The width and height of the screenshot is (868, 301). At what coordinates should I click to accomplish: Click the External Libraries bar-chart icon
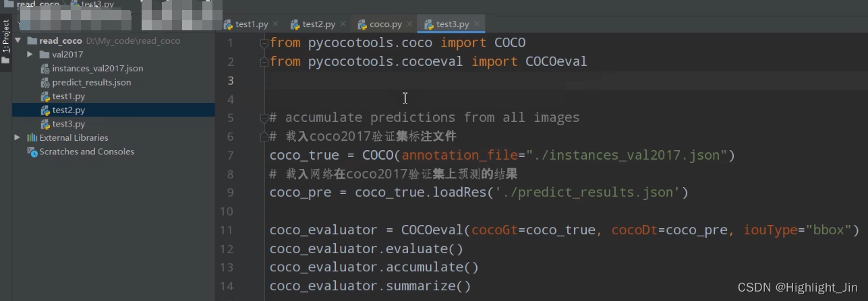(x=32, y=137)
